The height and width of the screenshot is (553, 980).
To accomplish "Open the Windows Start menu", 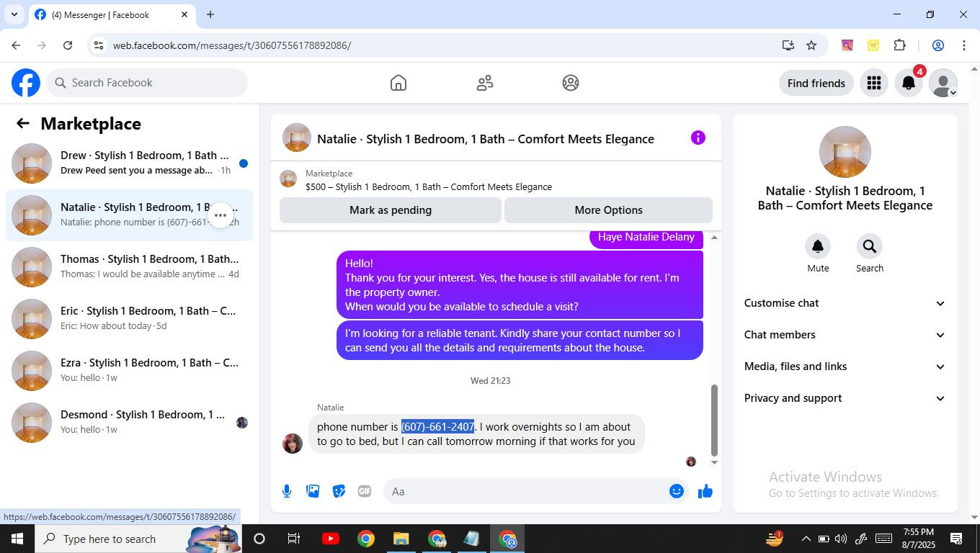I will pos(17,539).
